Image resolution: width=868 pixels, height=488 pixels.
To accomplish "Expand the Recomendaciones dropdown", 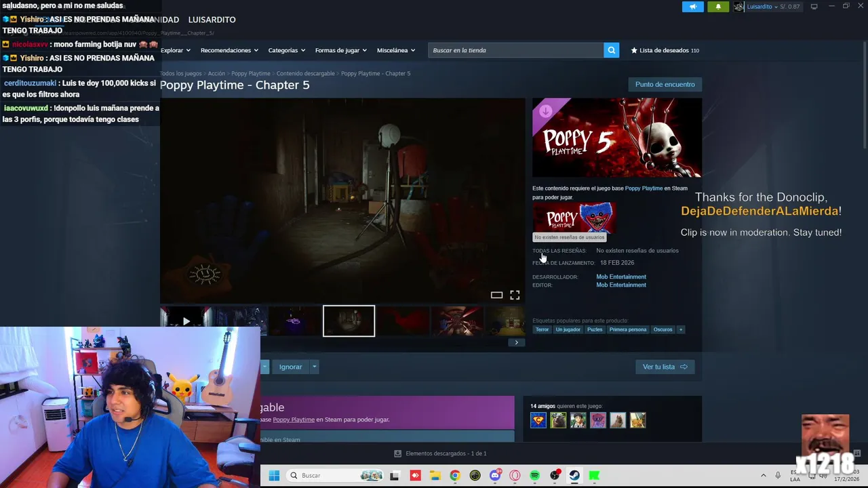I will pos(229,50).
